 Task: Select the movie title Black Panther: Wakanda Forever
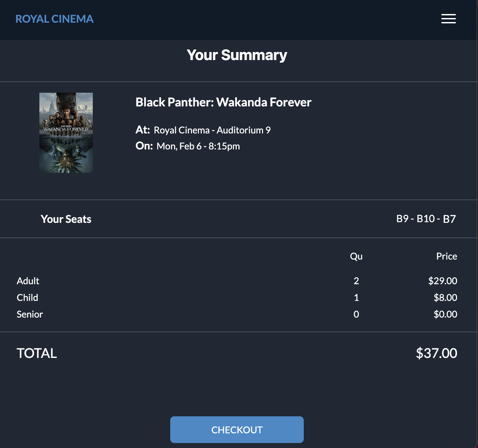pyautogui.click(x=223, y=103)
